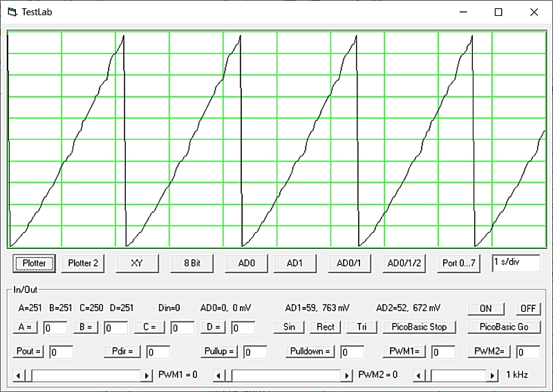Click the right arrow of PWM1 slider
This screenshot has width=553, height=392.
click(147, 375)
